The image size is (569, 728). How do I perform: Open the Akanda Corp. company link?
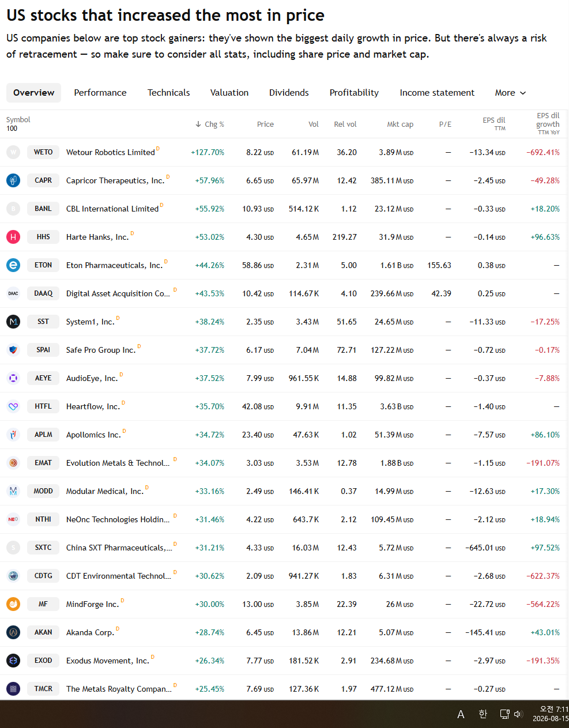click(x=91, y=633)
